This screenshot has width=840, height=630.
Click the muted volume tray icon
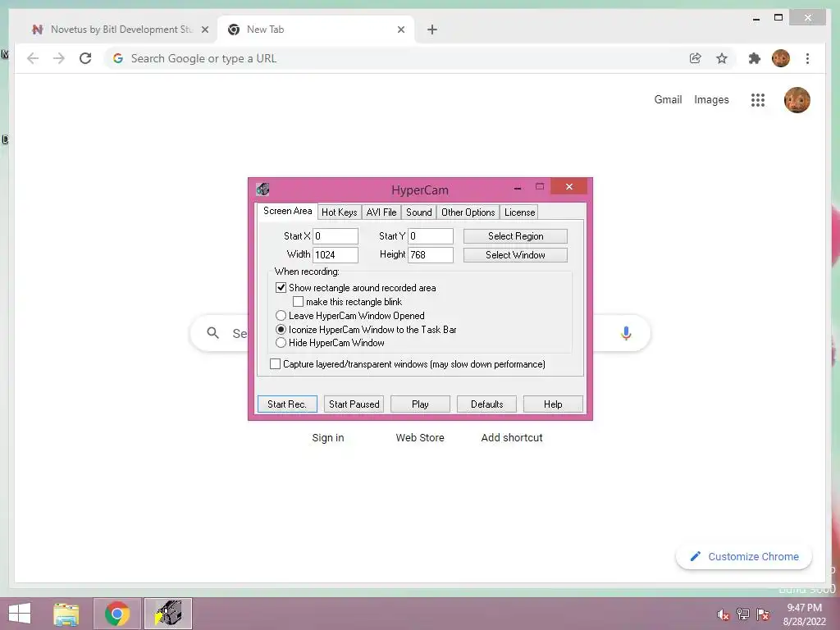coord(723,614)
